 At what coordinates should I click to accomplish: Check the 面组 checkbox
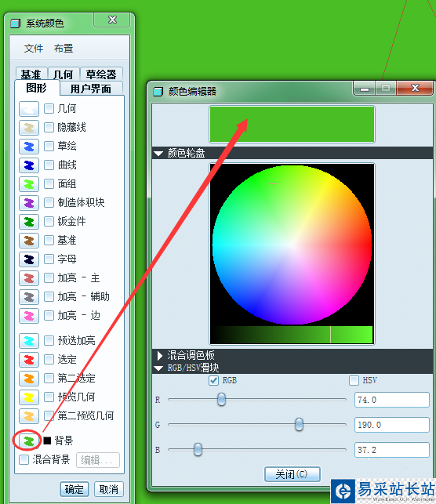49,184
